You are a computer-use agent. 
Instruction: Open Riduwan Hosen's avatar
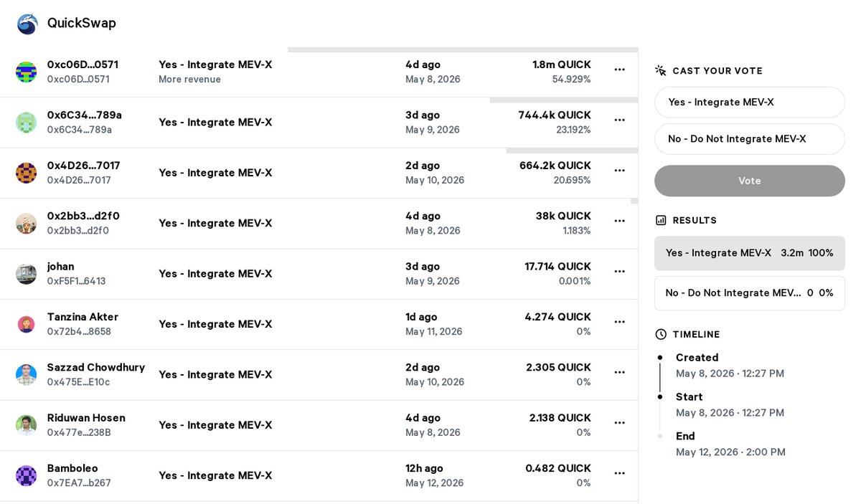(27, 425)
